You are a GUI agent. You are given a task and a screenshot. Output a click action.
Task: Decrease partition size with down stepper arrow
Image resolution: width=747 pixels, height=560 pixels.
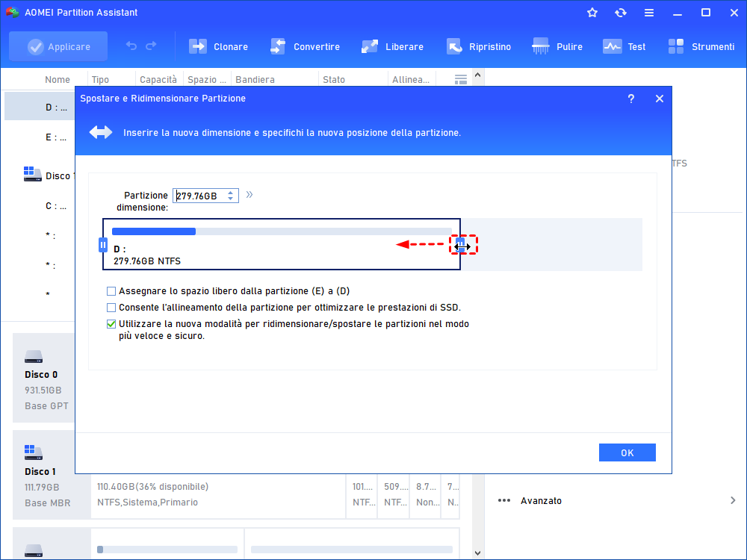click(231, 199)
